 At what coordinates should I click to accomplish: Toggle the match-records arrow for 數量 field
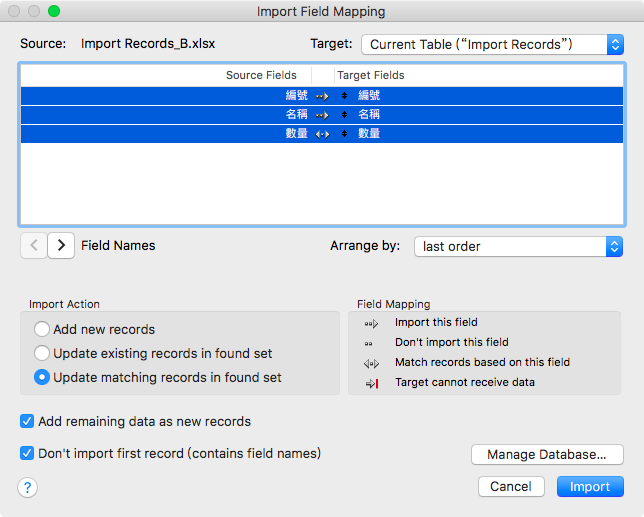tap(322, 134)
